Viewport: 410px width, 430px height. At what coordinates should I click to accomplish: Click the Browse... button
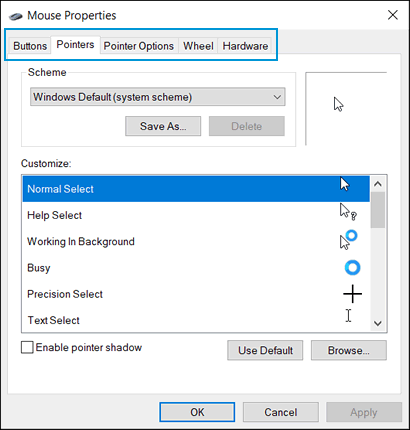[349, 350]
